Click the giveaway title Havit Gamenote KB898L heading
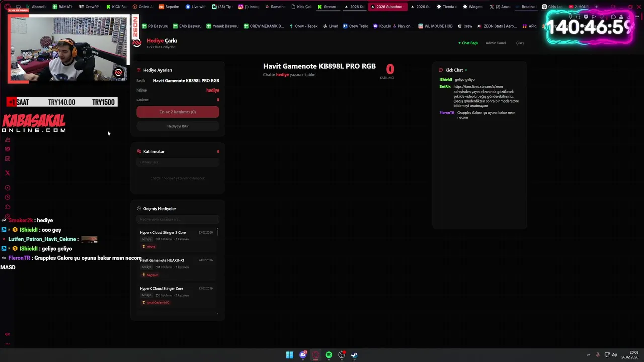 (x=319, y=66)
